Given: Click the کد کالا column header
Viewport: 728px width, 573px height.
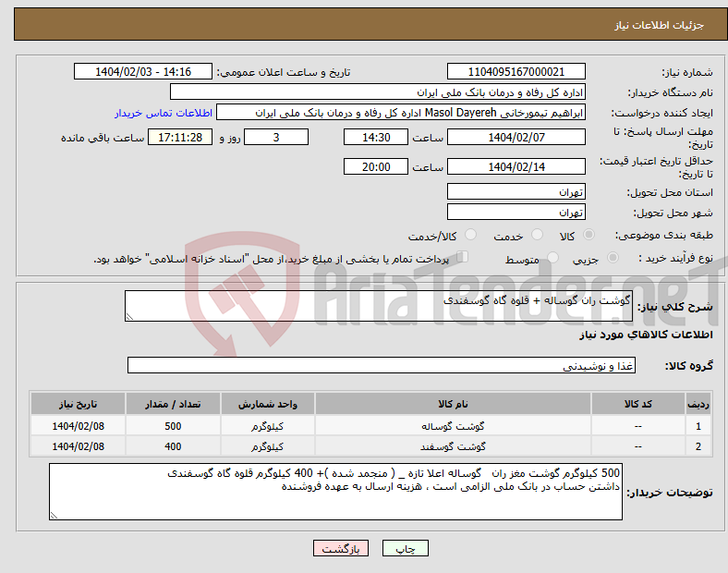Looking at the screenshot, I should 638,404.
